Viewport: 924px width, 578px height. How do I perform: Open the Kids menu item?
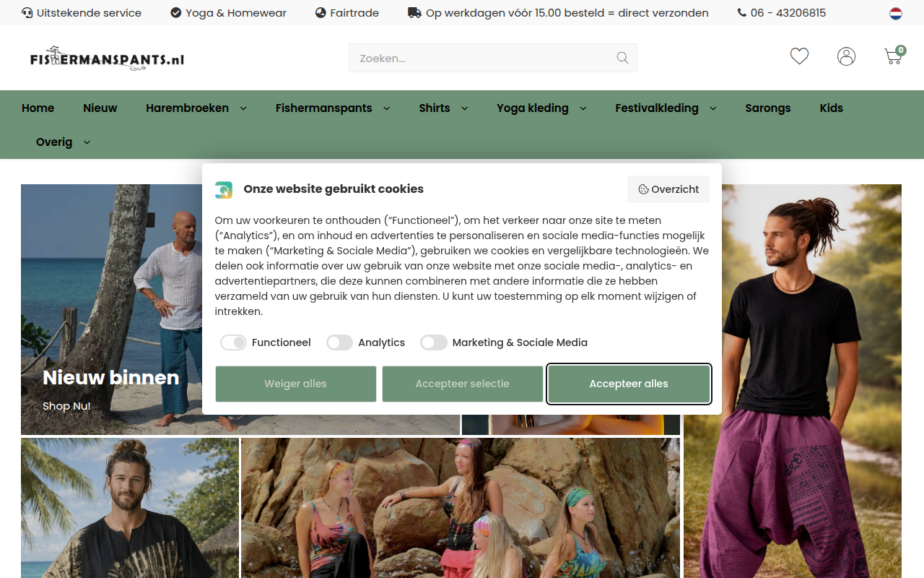point(831,108)
